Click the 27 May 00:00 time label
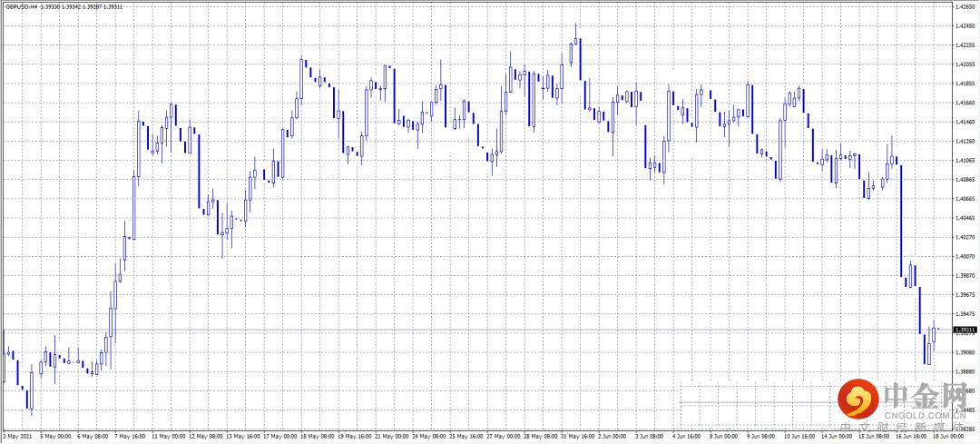This screenshot has width=980, height=444. coord(503,436)
